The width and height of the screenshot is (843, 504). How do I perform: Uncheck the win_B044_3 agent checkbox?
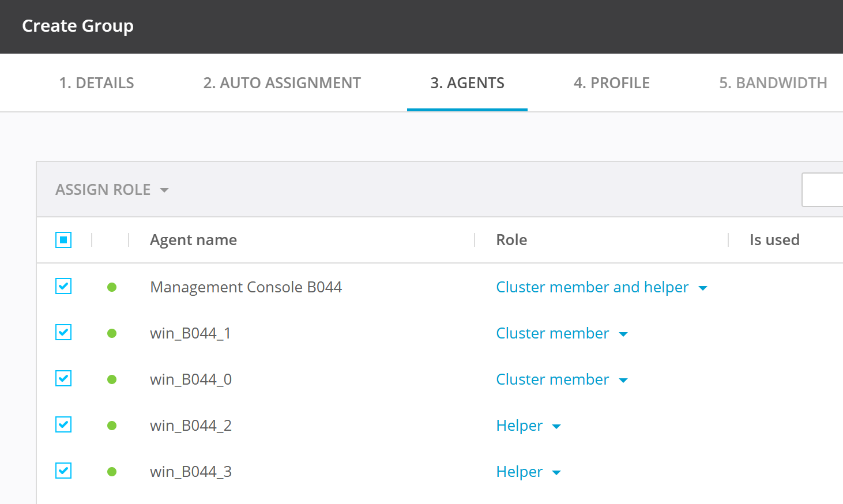(63, 471)
